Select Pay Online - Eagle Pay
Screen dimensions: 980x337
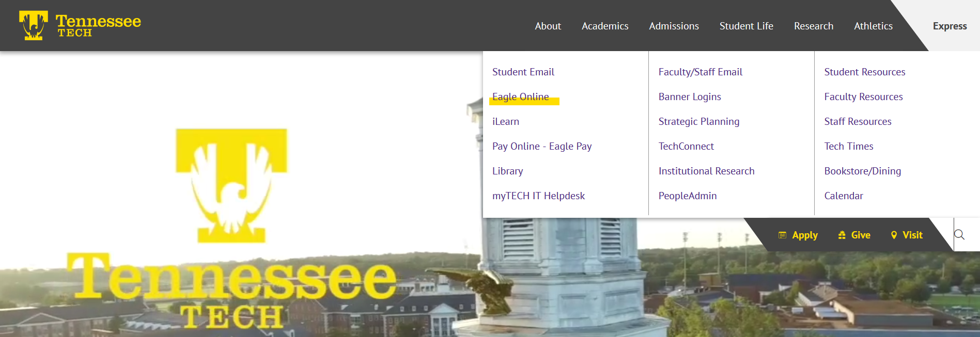tap(541, 147)
